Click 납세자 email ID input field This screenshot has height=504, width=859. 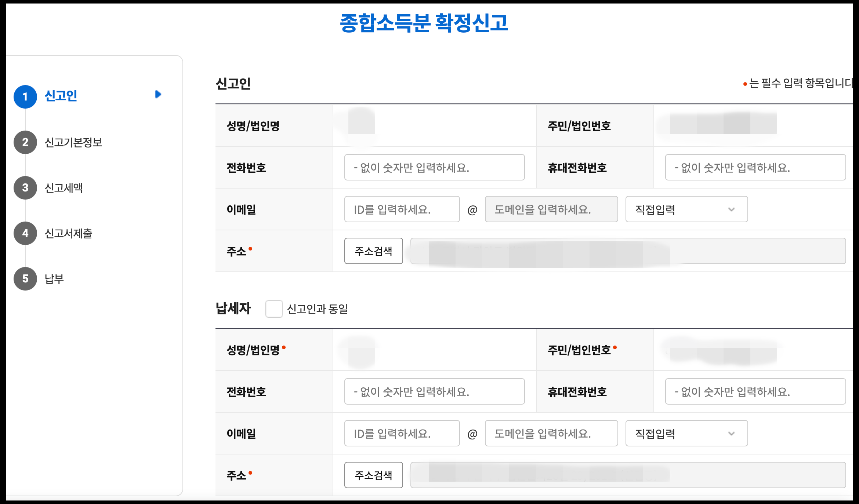click(402, 433)
